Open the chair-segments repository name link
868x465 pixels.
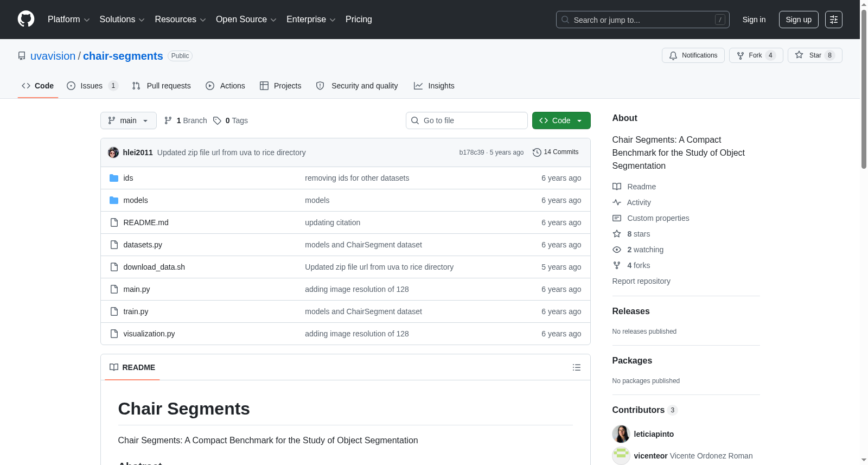[123, 56]
